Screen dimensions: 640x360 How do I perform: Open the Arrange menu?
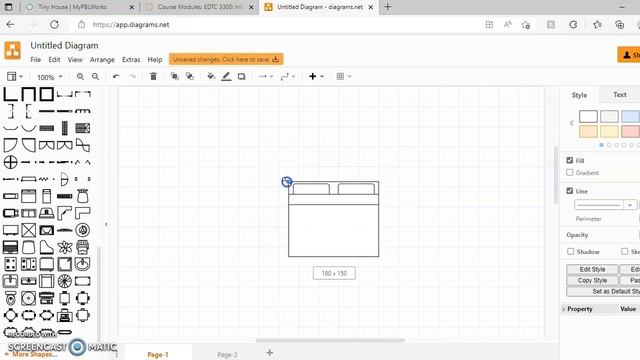(x=102, y=60)
